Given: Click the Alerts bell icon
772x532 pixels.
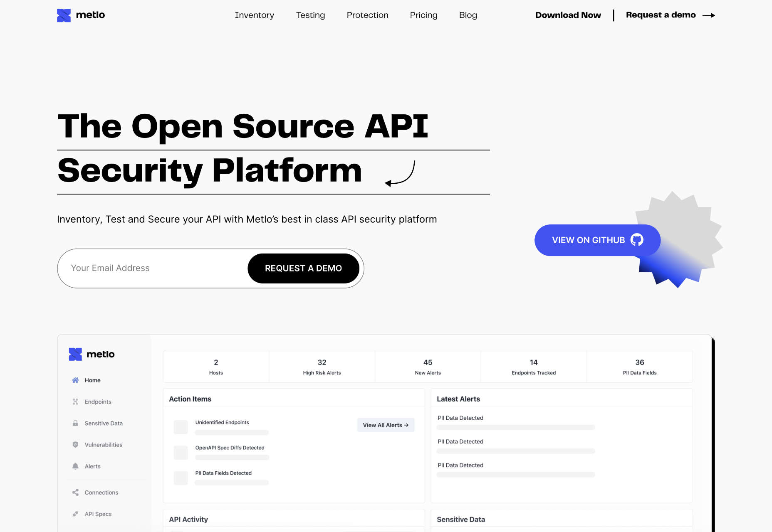Looking at the screenshot, I should 75,466.
